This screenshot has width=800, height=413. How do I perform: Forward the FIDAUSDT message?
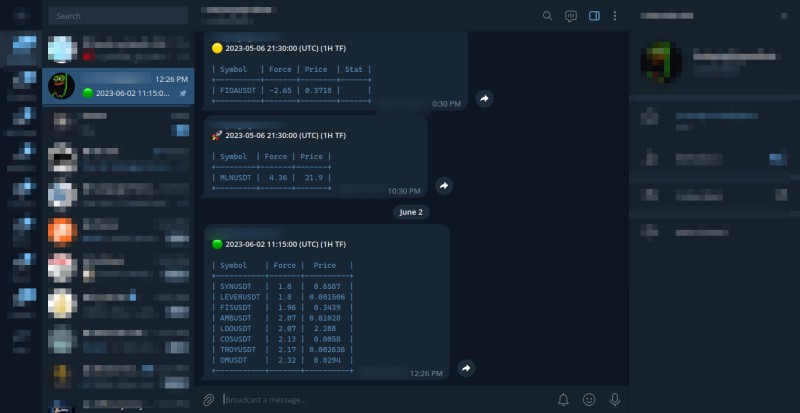(x=484, y=99)
